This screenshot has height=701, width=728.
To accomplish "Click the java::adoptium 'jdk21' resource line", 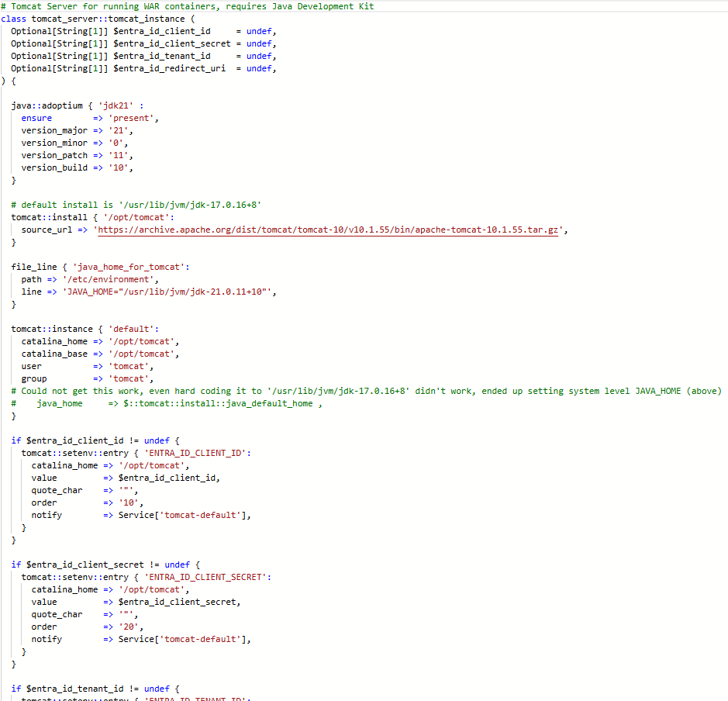I will click(x=78, y=105).
